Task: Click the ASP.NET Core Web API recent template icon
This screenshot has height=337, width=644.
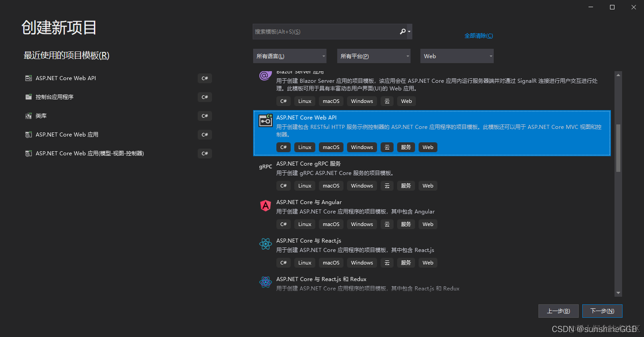Action: [29, 78]
